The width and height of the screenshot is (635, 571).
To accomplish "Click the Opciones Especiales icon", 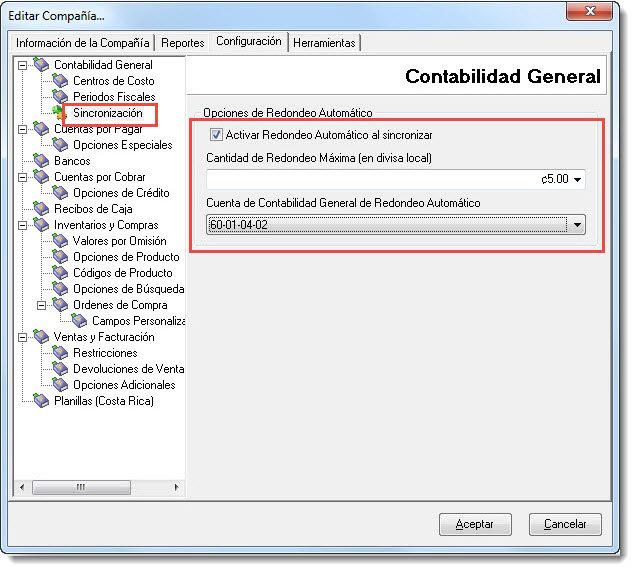I will (60, 145).
